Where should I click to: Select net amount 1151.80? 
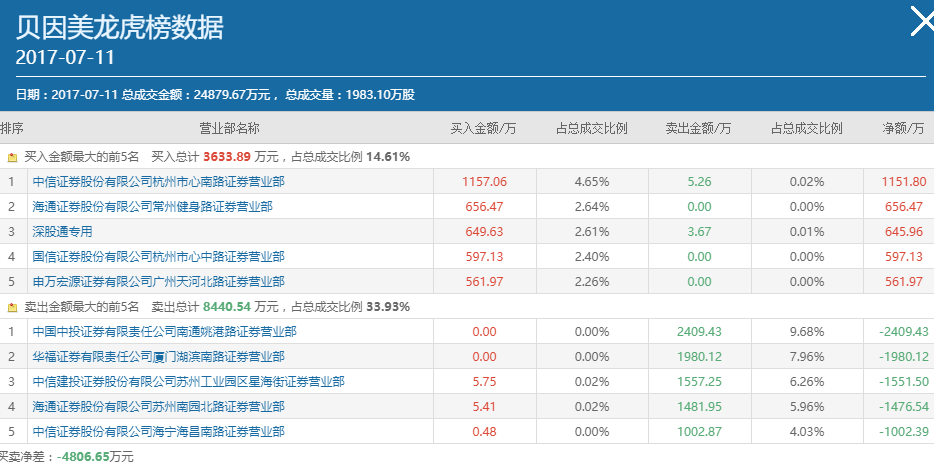pos(904,182)
